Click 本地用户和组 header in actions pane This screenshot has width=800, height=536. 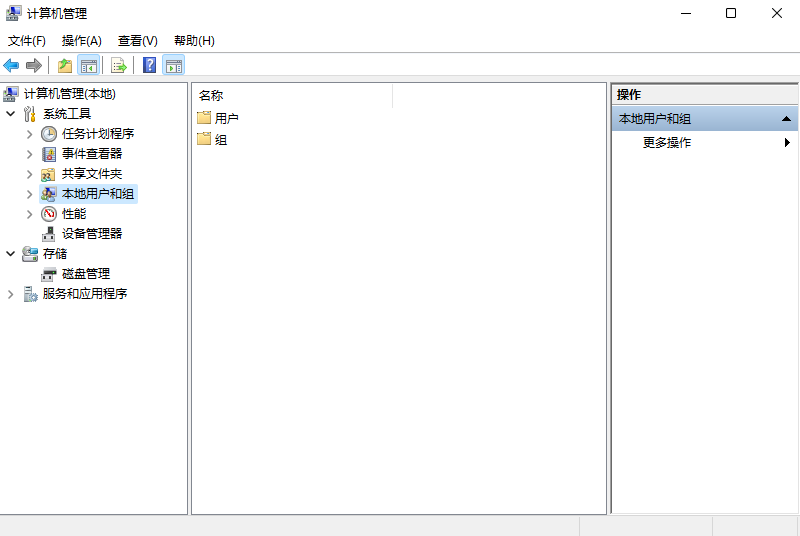click(x=705, y=119)
